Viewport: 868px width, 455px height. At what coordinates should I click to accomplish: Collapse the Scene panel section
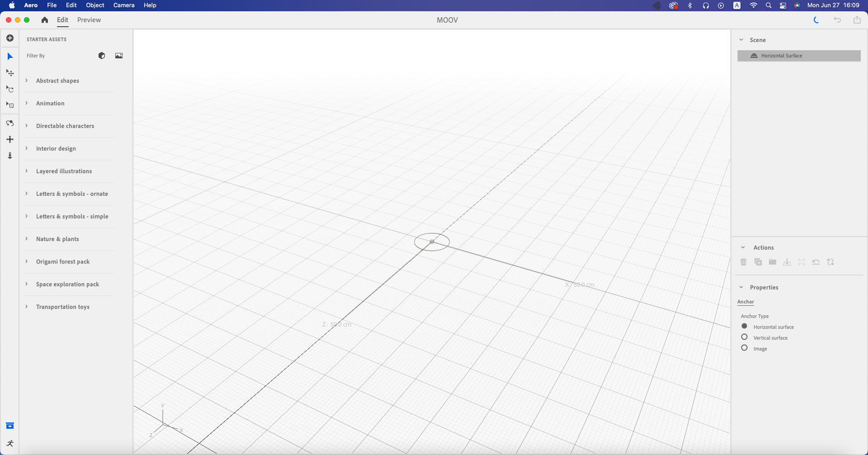coord(741,40)
